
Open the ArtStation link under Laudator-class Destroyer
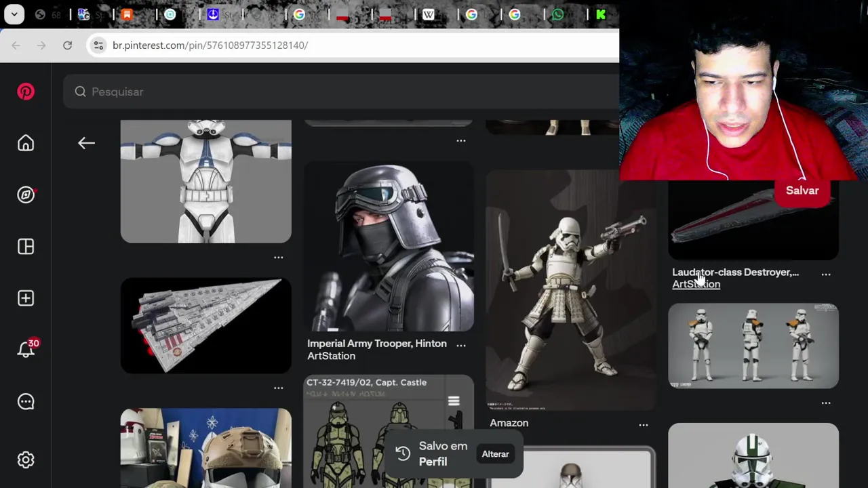pos(696,285)
